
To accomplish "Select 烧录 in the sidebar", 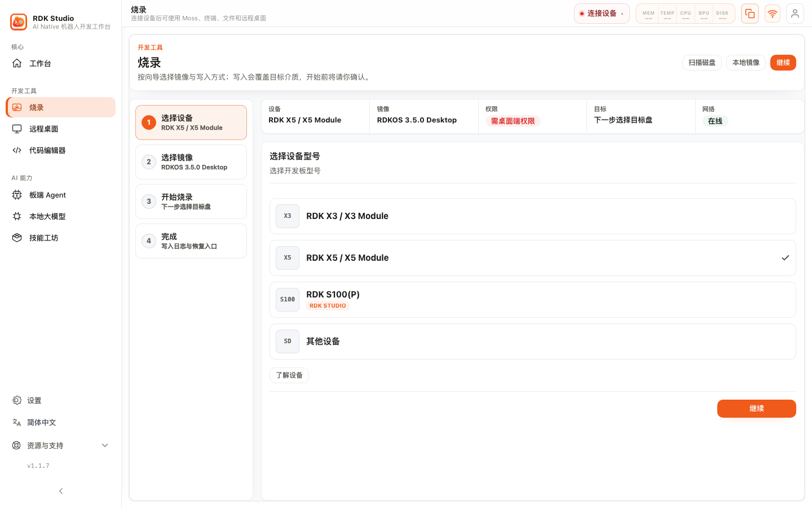I will pos(60,107).
